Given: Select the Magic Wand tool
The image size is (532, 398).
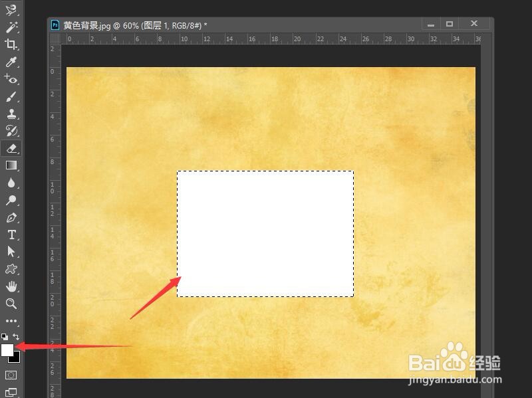Looking at the screenshot, I should click(11, 27).
